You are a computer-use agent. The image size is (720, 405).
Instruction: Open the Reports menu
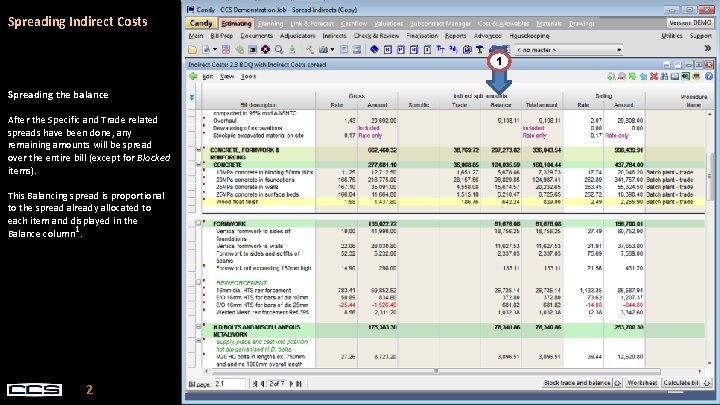456,36
